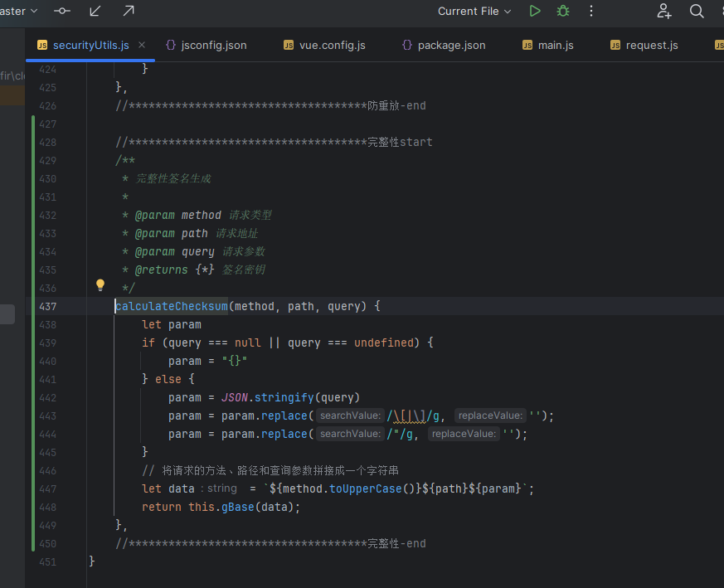Viewport: 724px width, 588px height.
Task: Click the 'undefined' keyword on line 439
Action: tap(384, 343)
